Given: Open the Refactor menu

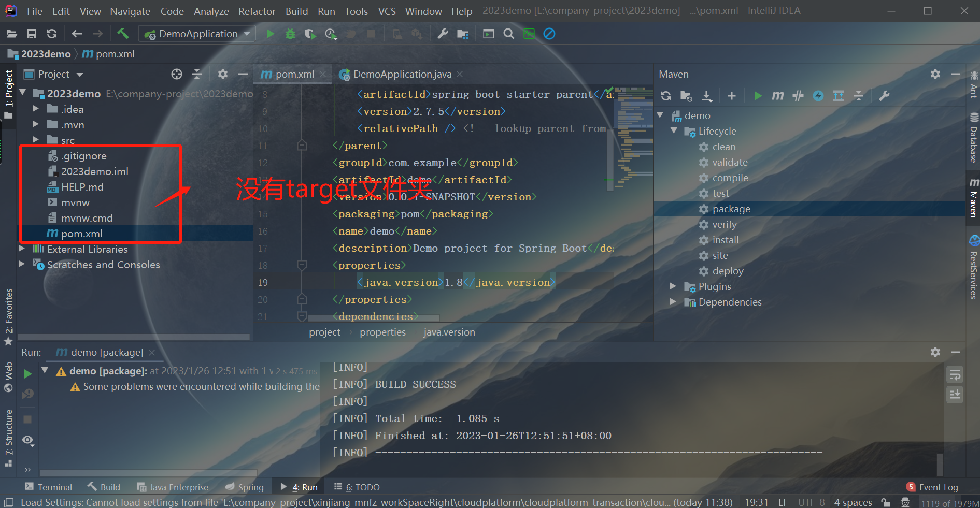Looking at the screenshot, I should [x=257, y=11].
